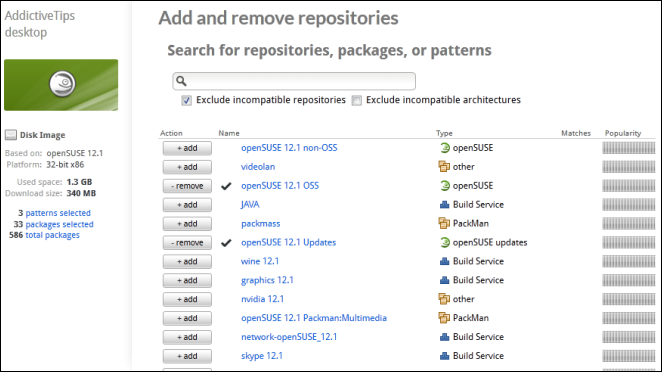This screenshot has width=662, height=372.
Task: Click the openSUSE chameleon logo thumbnail
Action: click(61, 85)
